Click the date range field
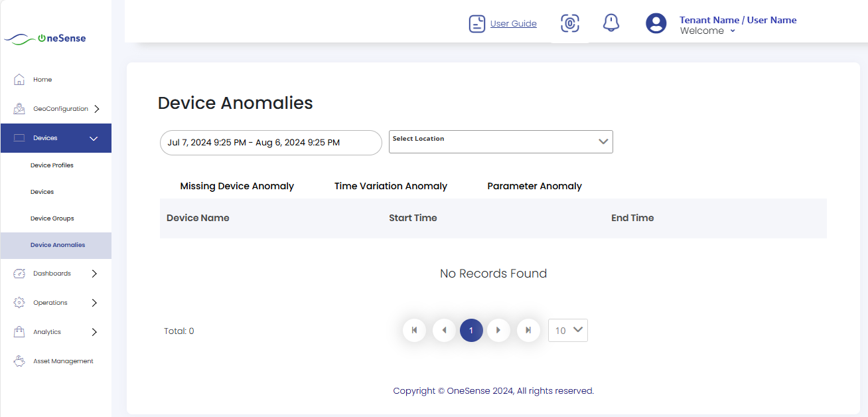 pyautogui.click(x=270, y=142)
